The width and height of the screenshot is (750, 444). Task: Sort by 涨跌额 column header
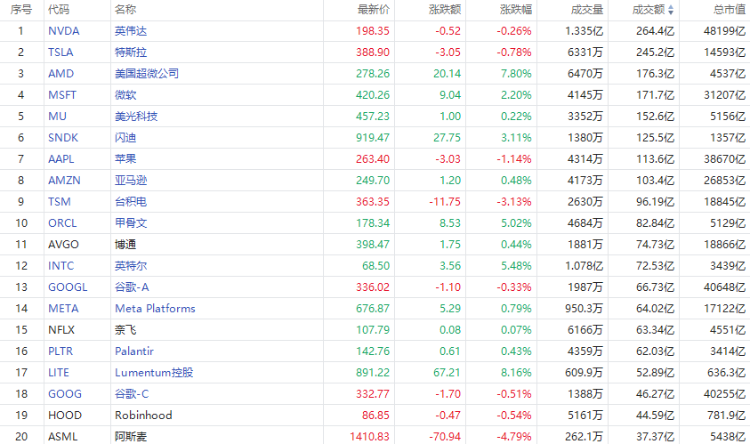pyautogui.click(x=445, y=10)
